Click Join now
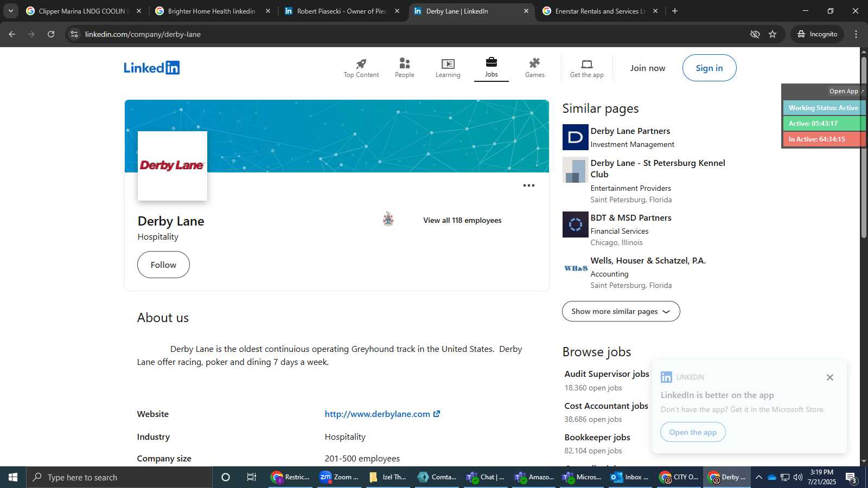The image size is (868, 488). point(647,68)
